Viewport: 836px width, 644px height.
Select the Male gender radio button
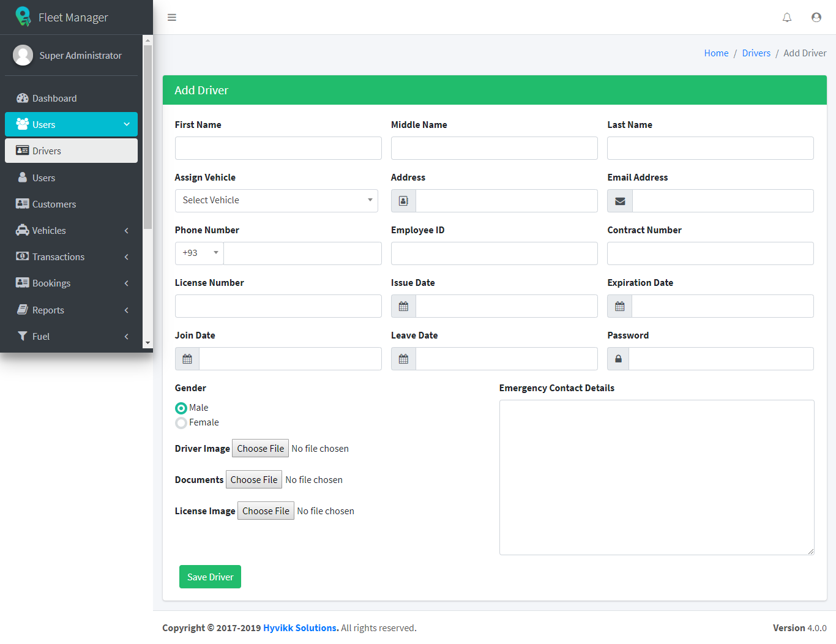tap(181, 408)
